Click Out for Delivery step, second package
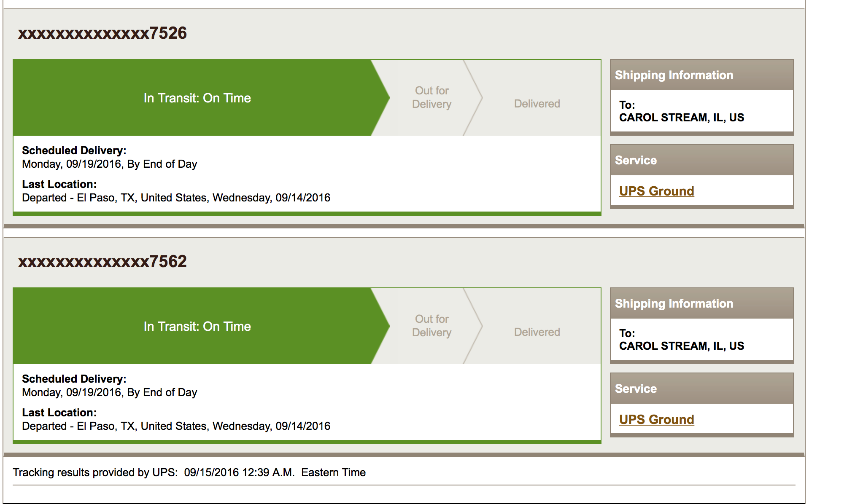This screenshot has width=863, height=504. pyautogui.click(x=431, y=326)
